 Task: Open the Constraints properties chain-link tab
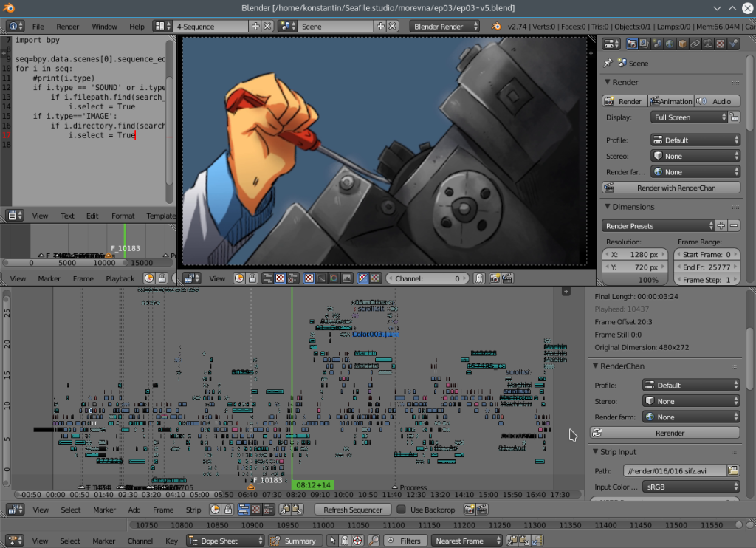(x=695, y=44)
